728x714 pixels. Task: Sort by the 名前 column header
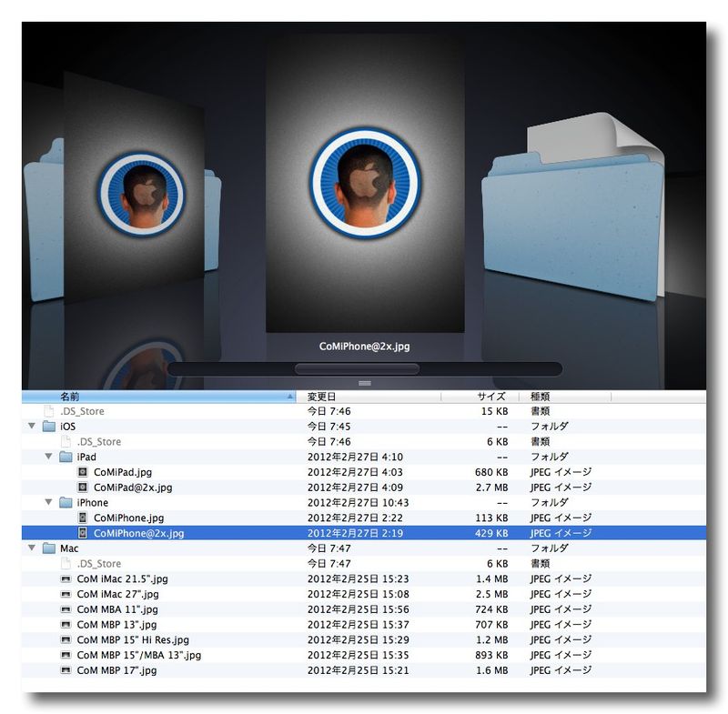158,397
